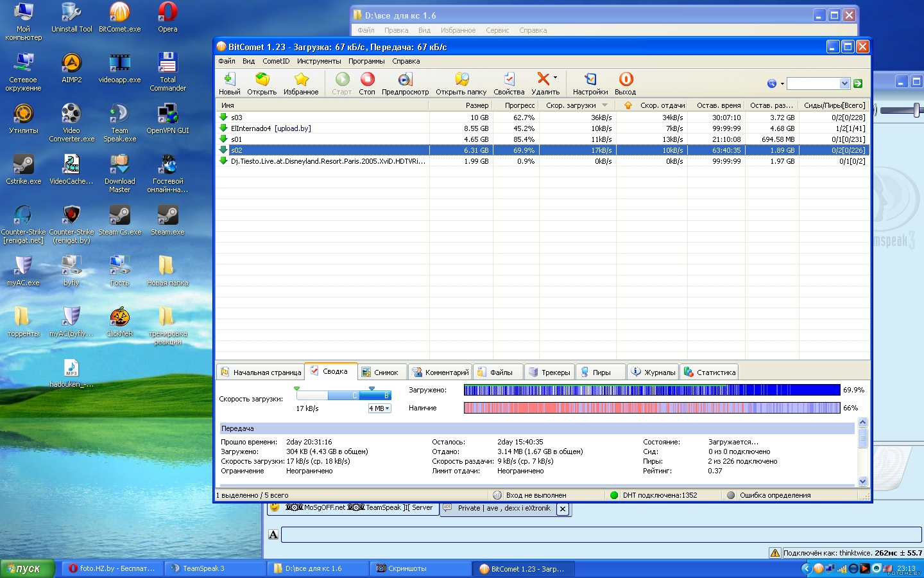The width and height of the screenshot is (924, 578).
Task: Open the Файл menu in BitComet
Action: coord(227,61)
